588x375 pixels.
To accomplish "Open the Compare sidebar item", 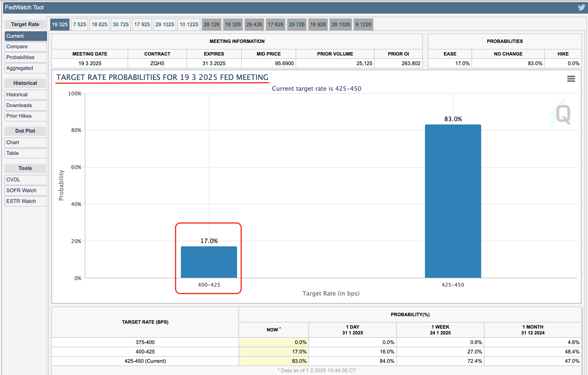I will [x=25, y=46].
